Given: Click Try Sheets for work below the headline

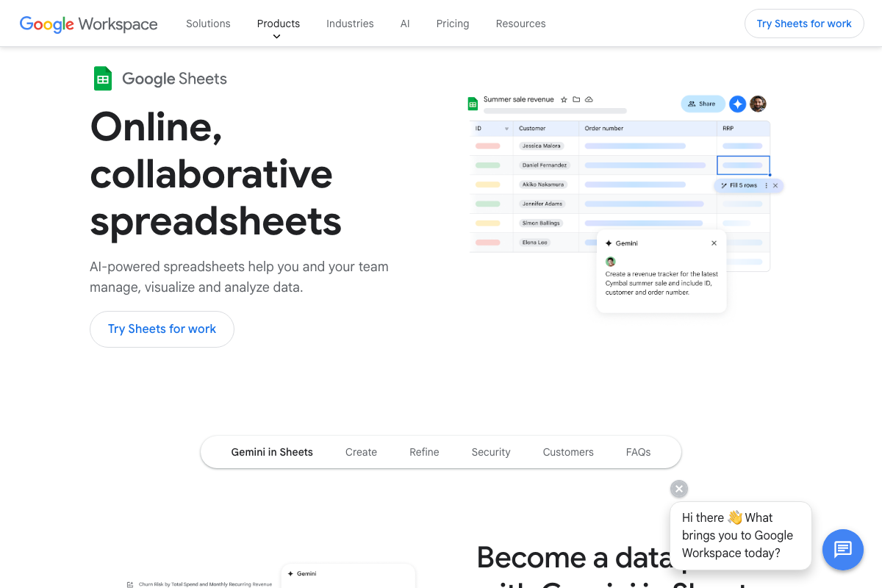Looking at the screenshot, I should tap(162, 329).
